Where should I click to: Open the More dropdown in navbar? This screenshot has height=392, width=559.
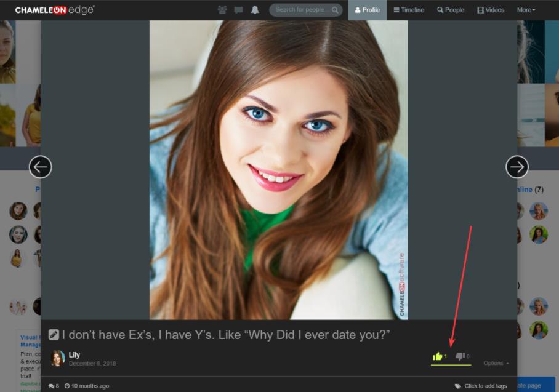[x=526, y=10]
